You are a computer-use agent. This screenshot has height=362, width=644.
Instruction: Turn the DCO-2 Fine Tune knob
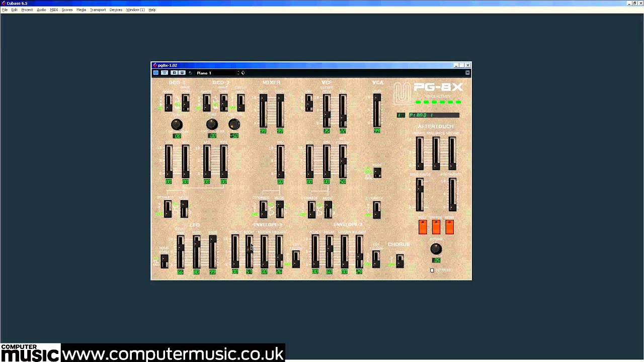pyautogui.click(x=234, y=124)
